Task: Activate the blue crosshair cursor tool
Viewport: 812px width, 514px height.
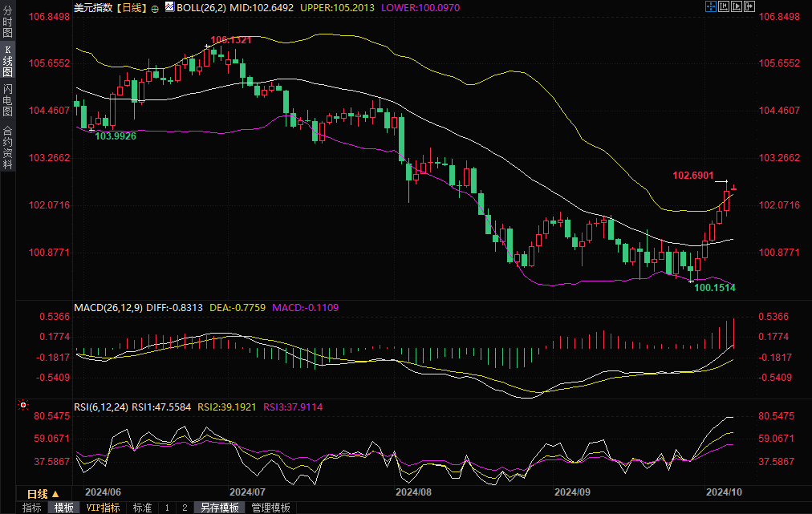Action: (x=711, y=6)
